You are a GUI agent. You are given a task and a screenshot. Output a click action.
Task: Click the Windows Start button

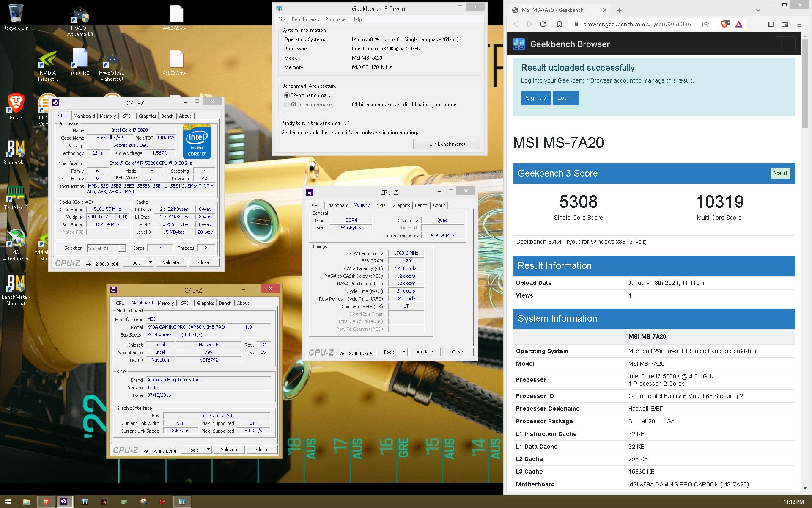[8, 502]
